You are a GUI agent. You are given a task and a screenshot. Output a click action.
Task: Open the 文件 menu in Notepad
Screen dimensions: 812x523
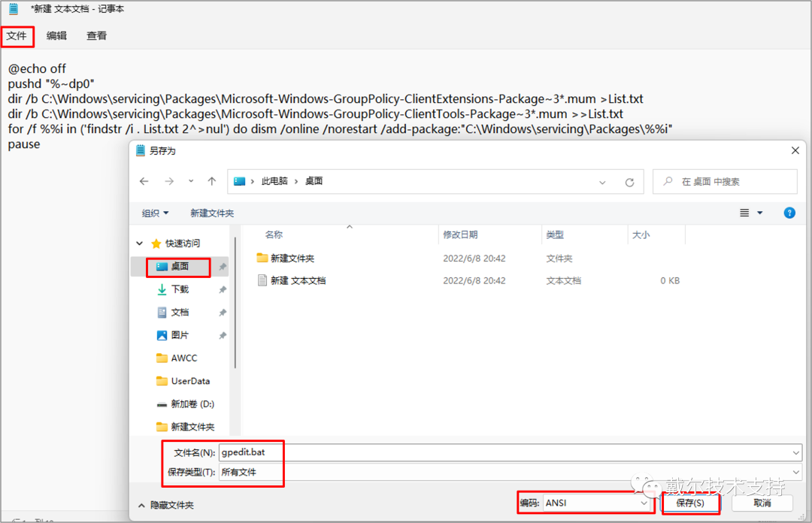(17, 36)
